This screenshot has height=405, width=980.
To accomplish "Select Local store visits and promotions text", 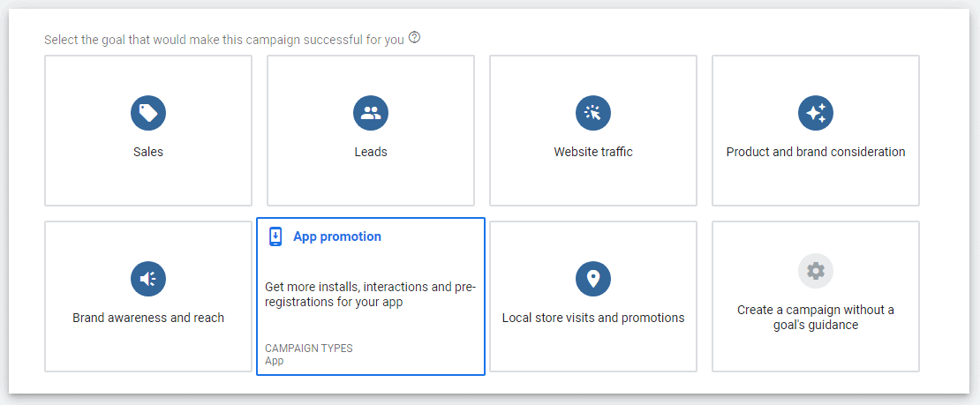I will click(593, 318).
